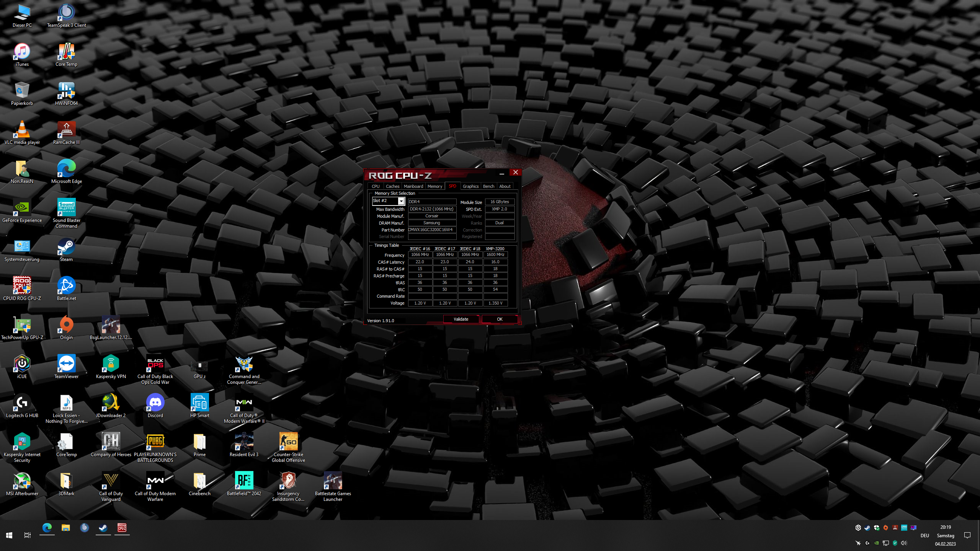Click the Validate button
The height and width of the screenshot is (551, 980).
(x=461, y=319)
